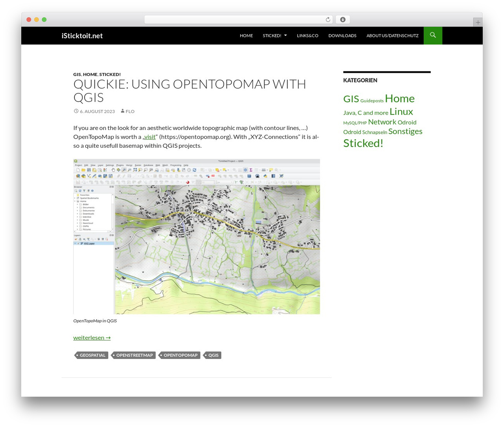Click the iSticktoit.net site title

click(82, 35)
